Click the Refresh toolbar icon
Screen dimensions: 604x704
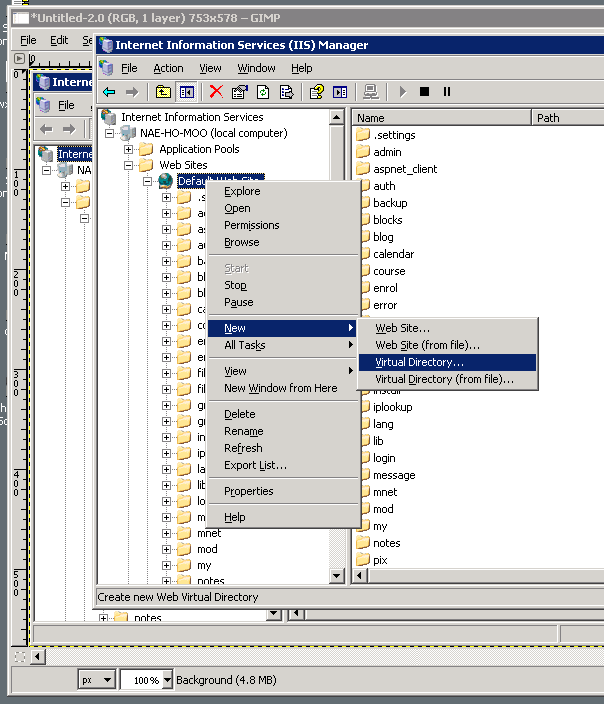263,92
